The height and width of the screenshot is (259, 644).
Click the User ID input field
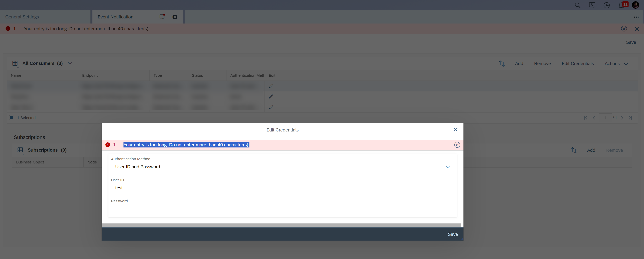click(x=282, y=188)
